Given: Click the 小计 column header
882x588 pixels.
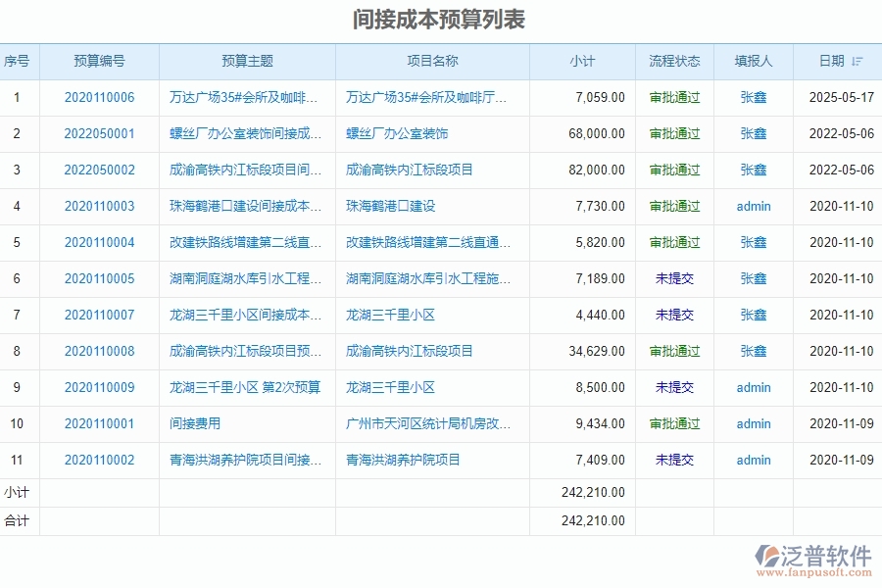Looking at the screenshot, I should pos(584,61).
